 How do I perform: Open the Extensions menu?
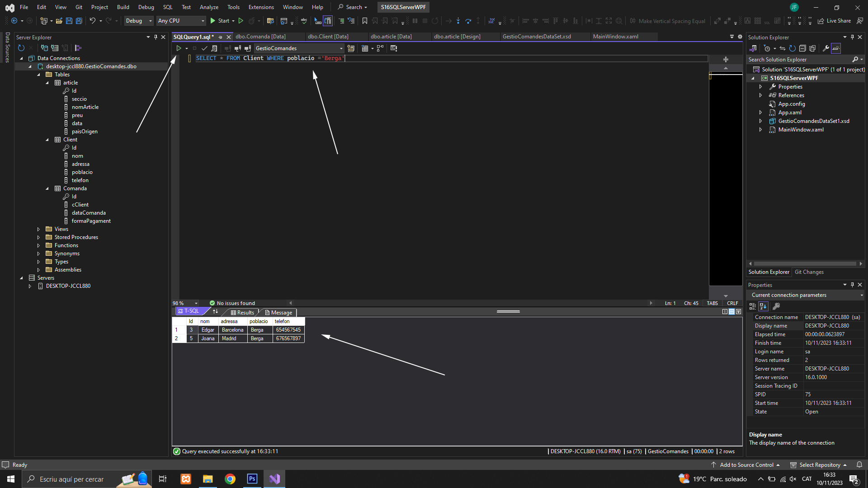261,7
